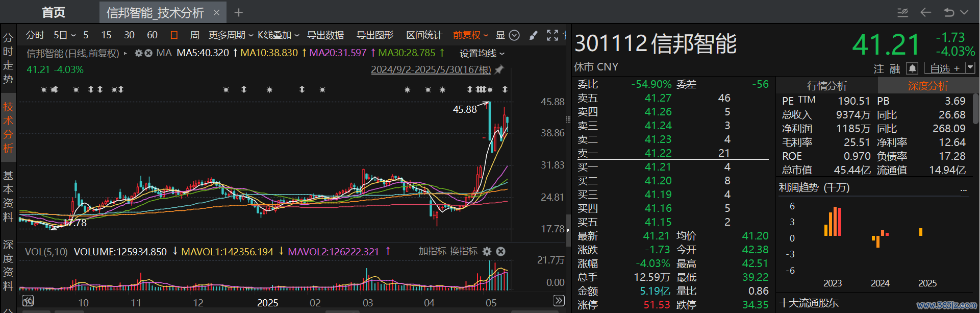Expand 设置均线 dropdown
The height and width of the screenshot is (313, 980).
pos(482,53)
